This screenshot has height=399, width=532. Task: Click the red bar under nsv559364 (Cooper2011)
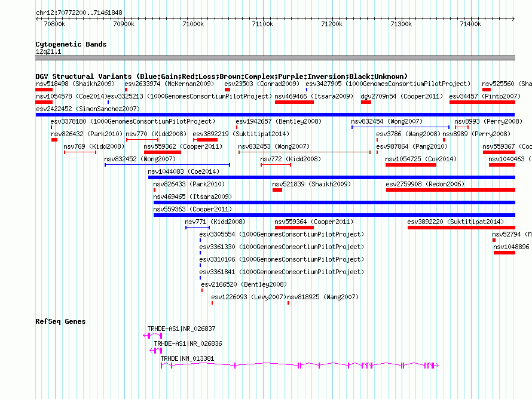[294, 228]
